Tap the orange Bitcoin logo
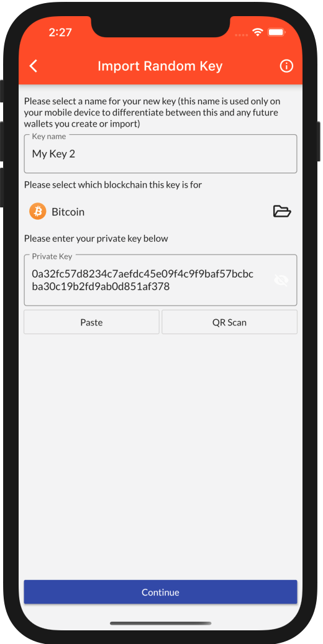 [38, 212]
